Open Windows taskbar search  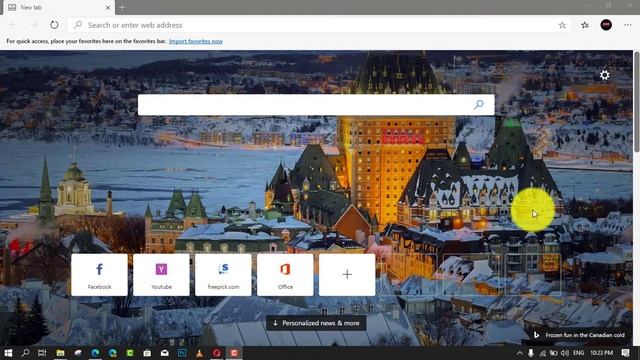tap(25, 353)
